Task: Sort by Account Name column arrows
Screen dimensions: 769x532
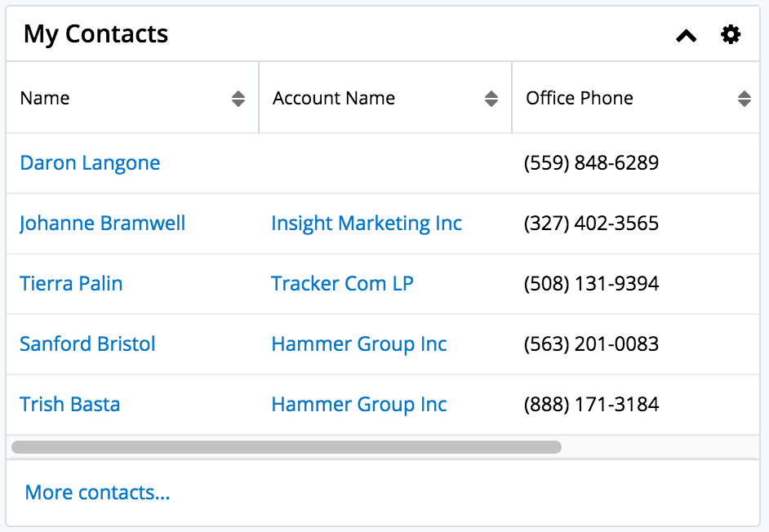Action: 491,99
